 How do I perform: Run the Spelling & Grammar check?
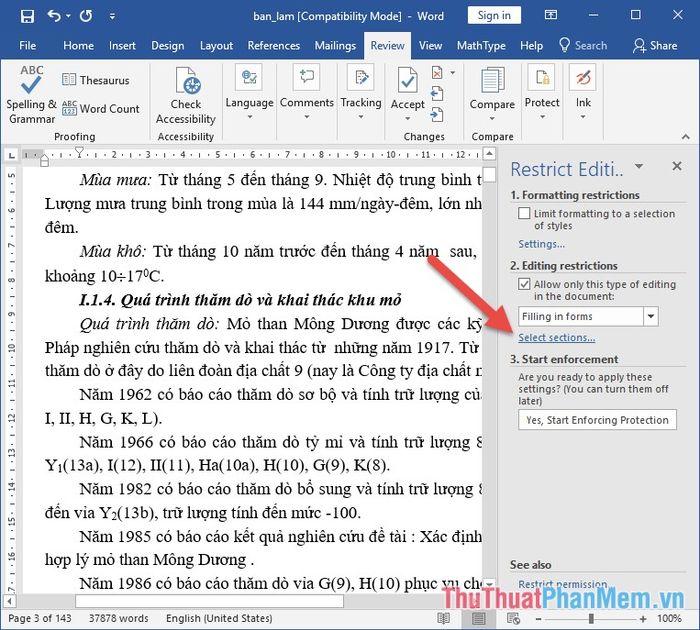pos(31,95)
